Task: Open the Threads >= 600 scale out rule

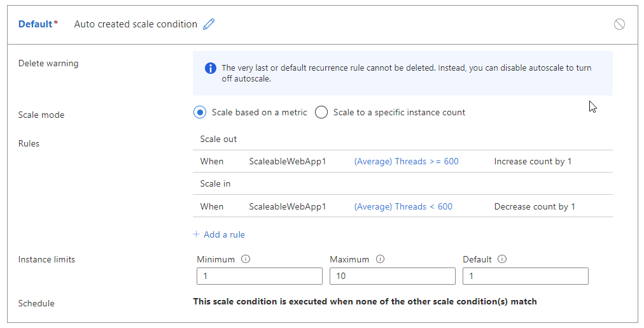Action: pyautogui.click(x=406, y=162)
